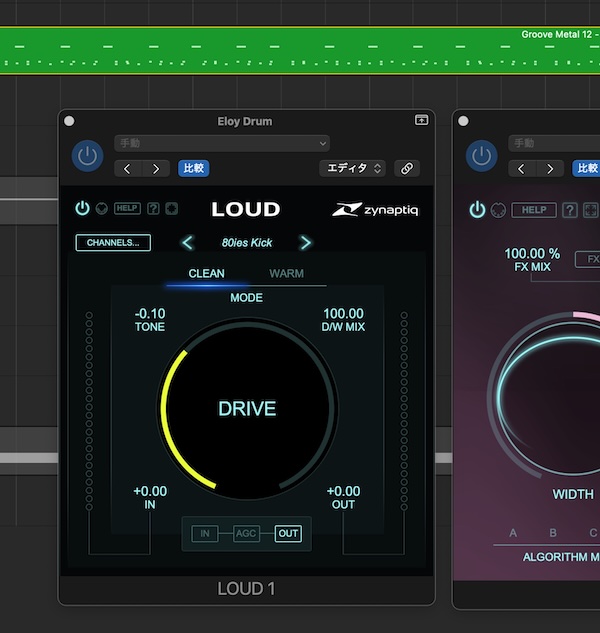Click the FX MIX 100.00 % value

click(x=532, y=254)
